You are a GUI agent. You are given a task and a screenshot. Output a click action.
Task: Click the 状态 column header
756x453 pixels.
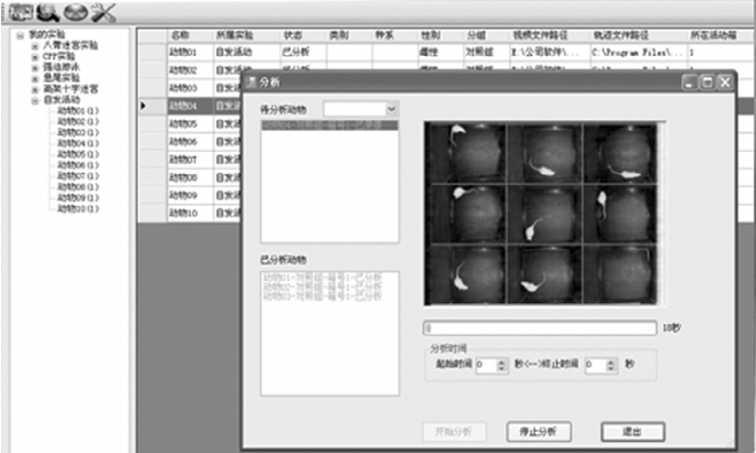point(303,36)
